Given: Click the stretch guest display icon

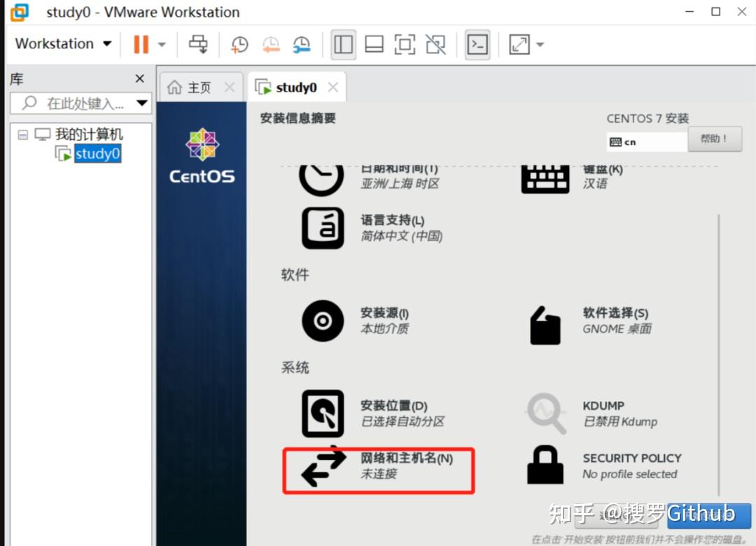Looking at the screenshot, I should 519,44.
